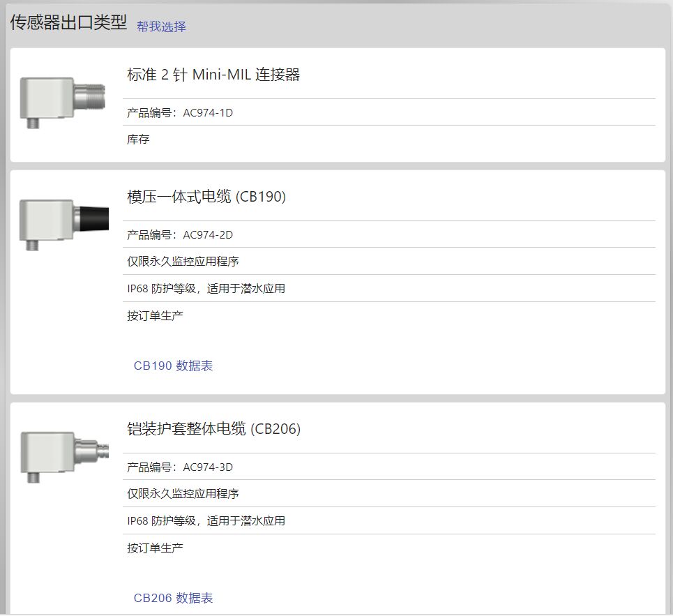Click the 库存 stock status row
This screenshot has height=616, width=673.
click(389, 140)
